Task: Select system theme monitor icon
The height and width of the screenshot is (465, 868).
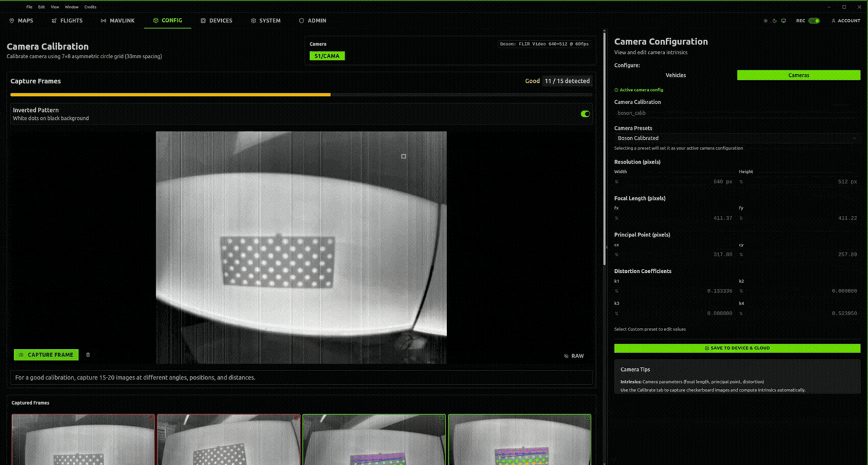Action: 783,21
